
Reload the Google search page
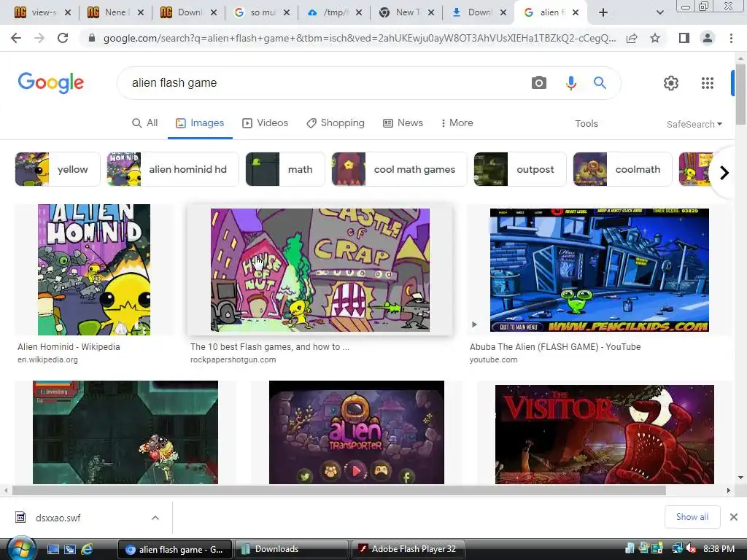63,38
